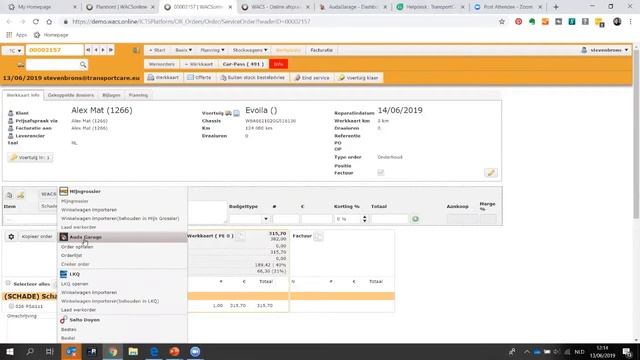Screen dimensions: 640x360
Task: Click the Buiten stock bestelorder button
Action: (253, 78)
